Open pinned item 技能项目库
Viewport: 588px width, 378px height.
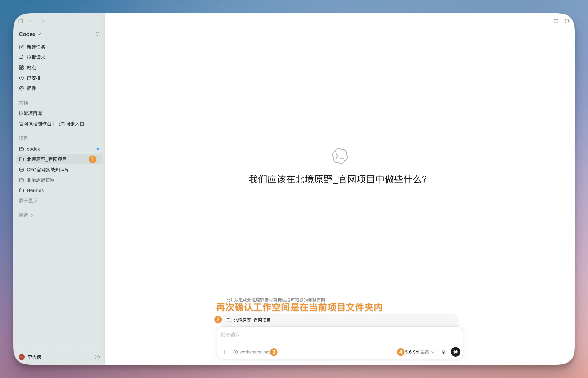59,113
